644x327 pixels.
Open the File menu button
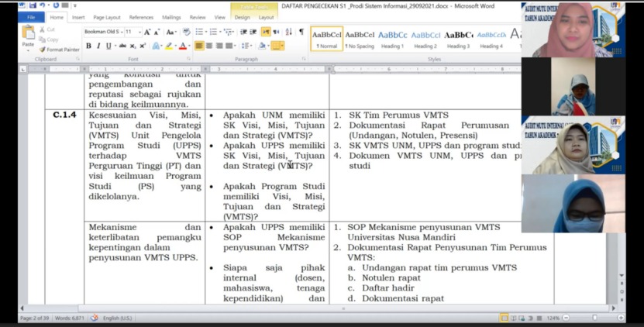[31, 17]
